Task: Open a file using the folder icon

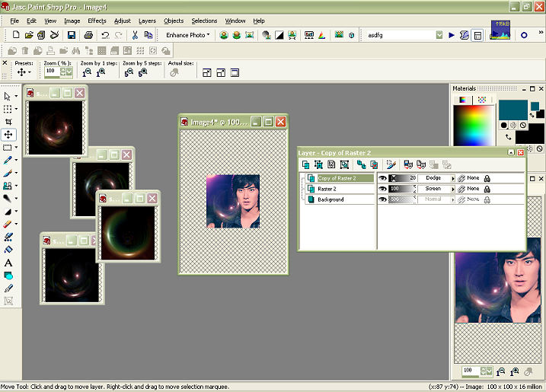Action: (29, 35)
